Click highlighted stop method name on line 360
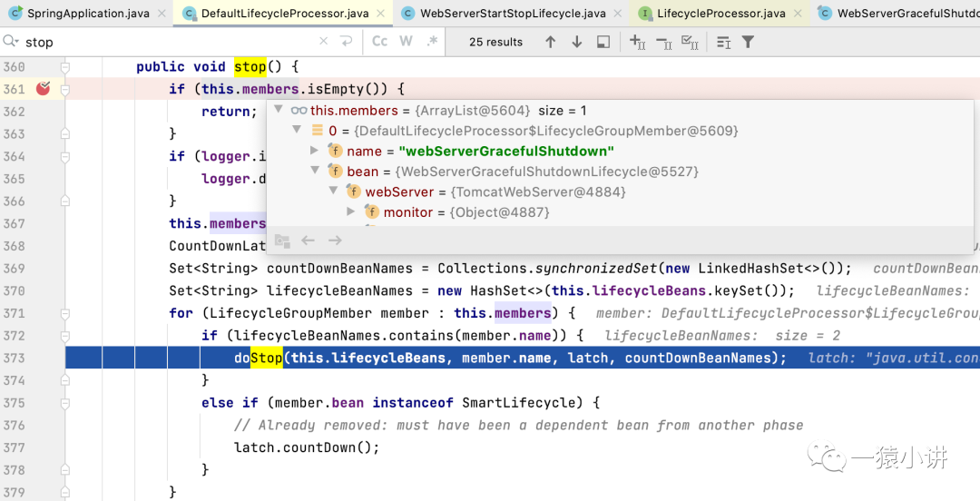The height and width of the screenshot is (501, 980). point(250,67)
